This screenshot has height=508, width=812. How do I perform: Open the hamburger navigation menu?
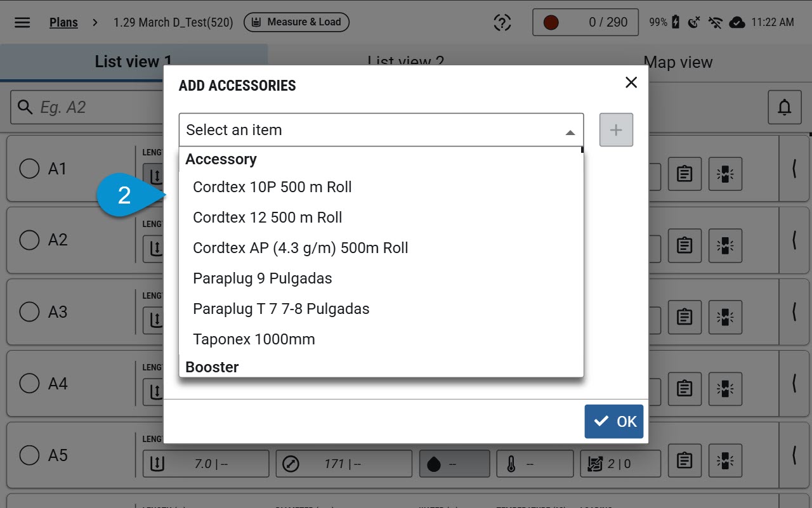tap(22, 22)
